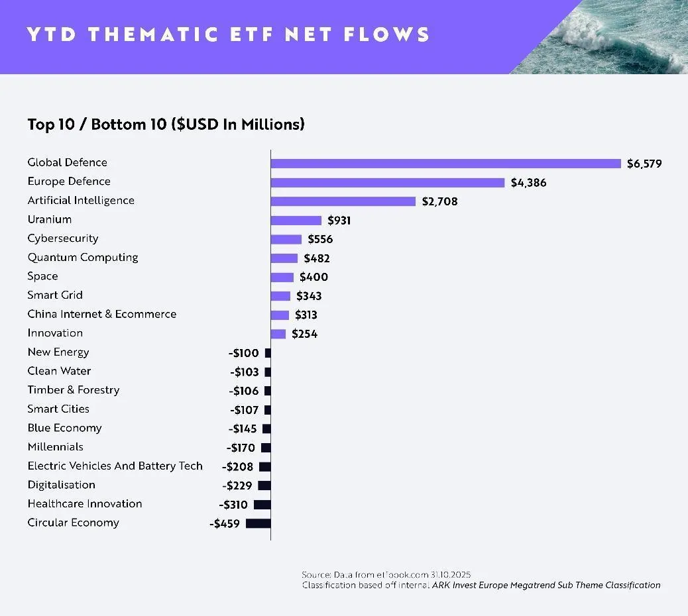Select the Circular Economy -$459 value
688x616 pixels.
coord(225,524)
